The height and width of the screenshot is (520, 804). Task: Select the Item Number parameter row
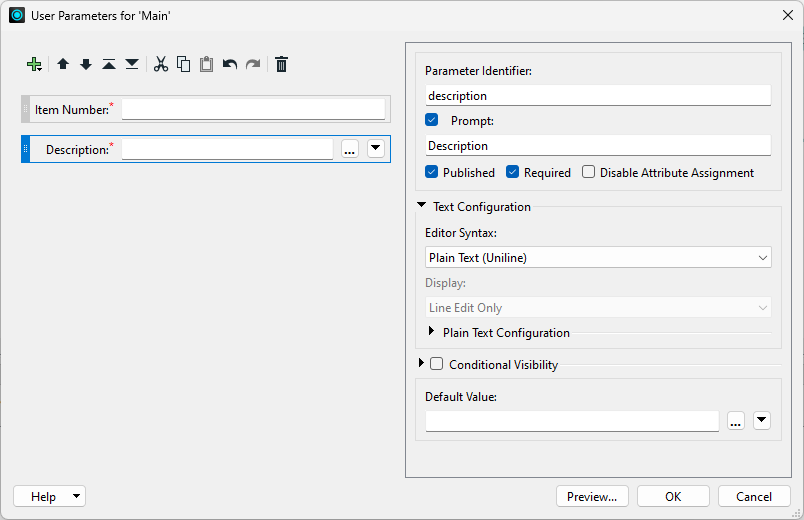pos(70,109)
